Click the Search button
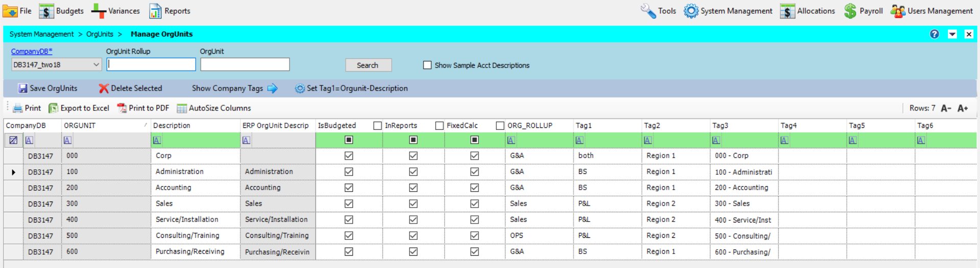980x268 pixels. click(368, 65)
